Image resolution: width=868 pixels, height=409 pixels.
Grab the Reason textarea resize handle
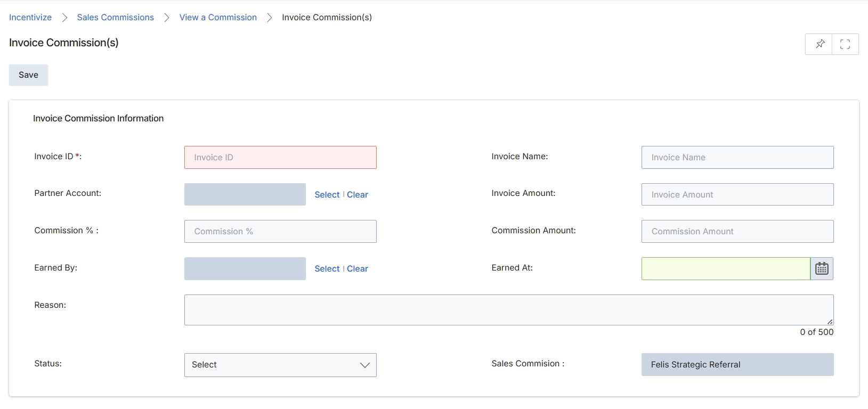coord(830,322)
